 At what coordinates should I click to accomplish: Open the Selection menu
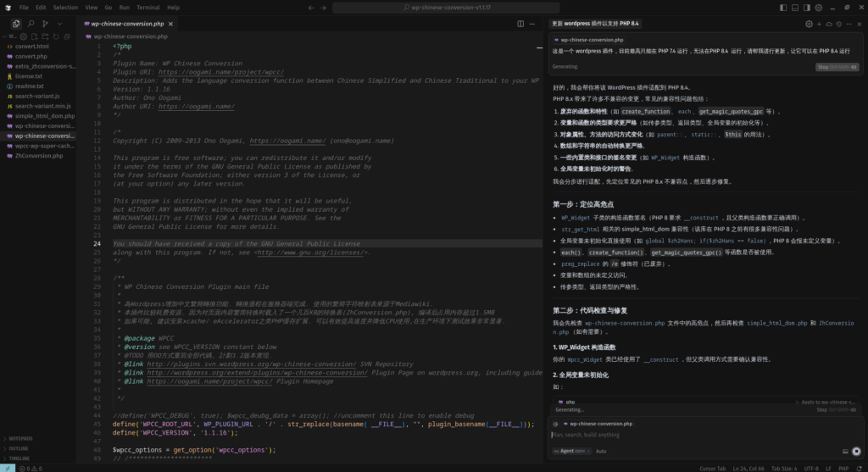tap(65, 7)
